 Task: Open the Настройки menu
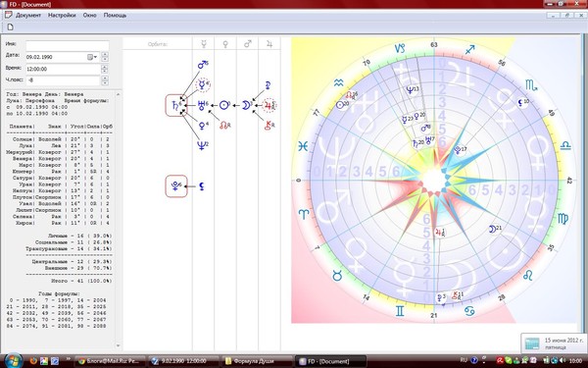click(62, 16)
